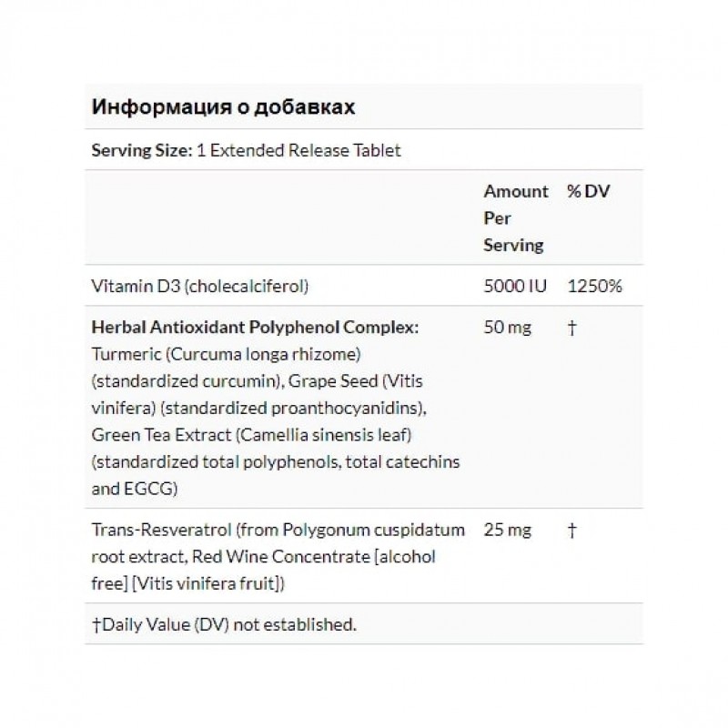
Task: Click the "and EGCG)" line
Action: click(x=135, y=490)
